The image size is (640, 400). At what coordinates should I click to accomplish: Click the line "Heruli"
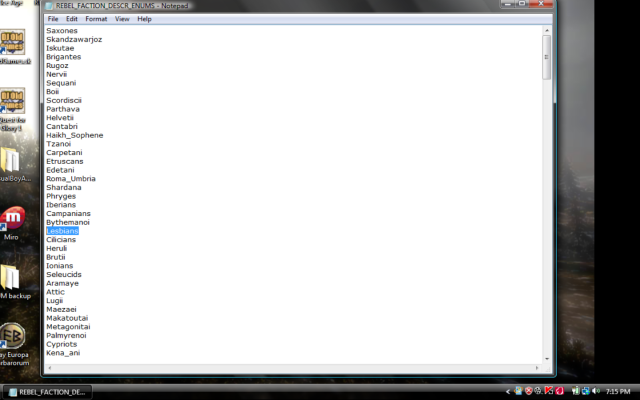56,249
